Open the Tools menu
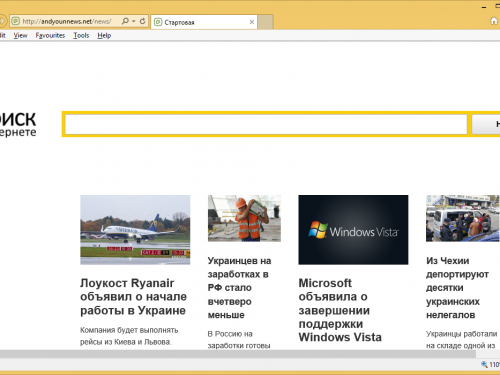Viewport: 500px width, 375px height. [x=81, y=35]
